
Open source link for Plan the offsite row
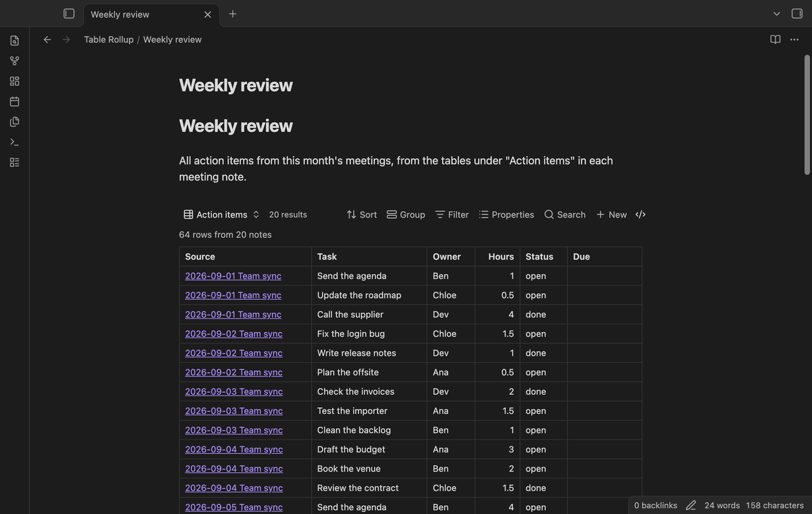coord(234,372)
